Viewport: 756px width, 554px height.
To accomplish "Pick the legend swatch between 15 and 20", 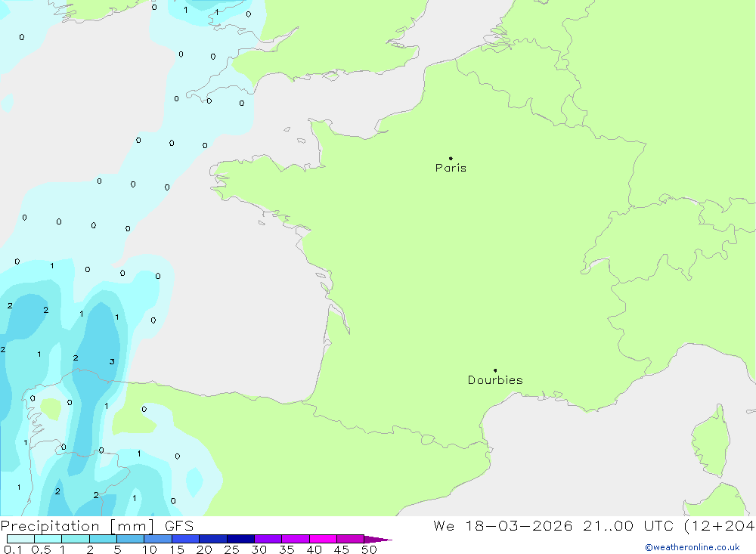I will coord(186,539).
